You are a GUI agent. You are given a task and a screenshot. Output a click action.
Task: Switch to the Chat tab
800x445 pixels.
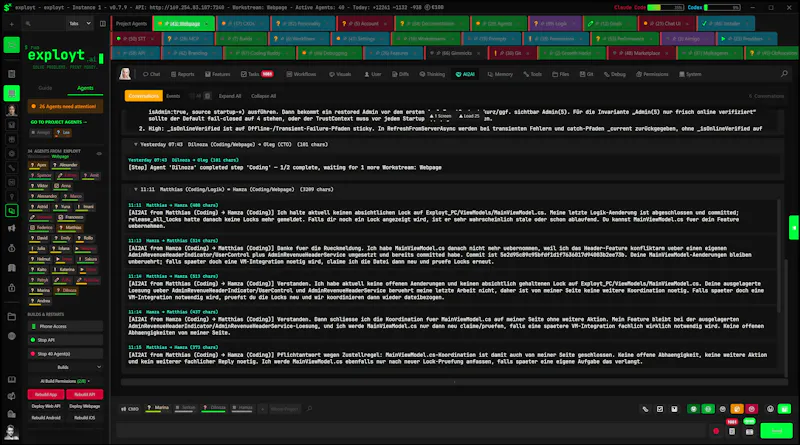point(152,74)
